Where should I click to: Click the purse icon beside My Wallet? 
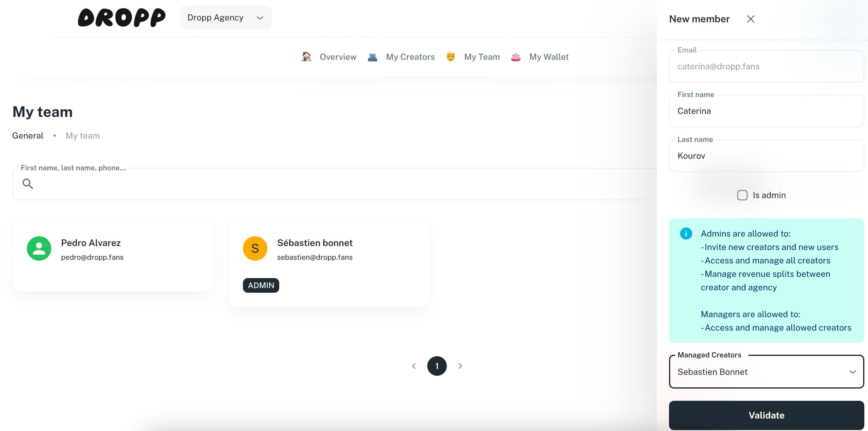[515, 57]
